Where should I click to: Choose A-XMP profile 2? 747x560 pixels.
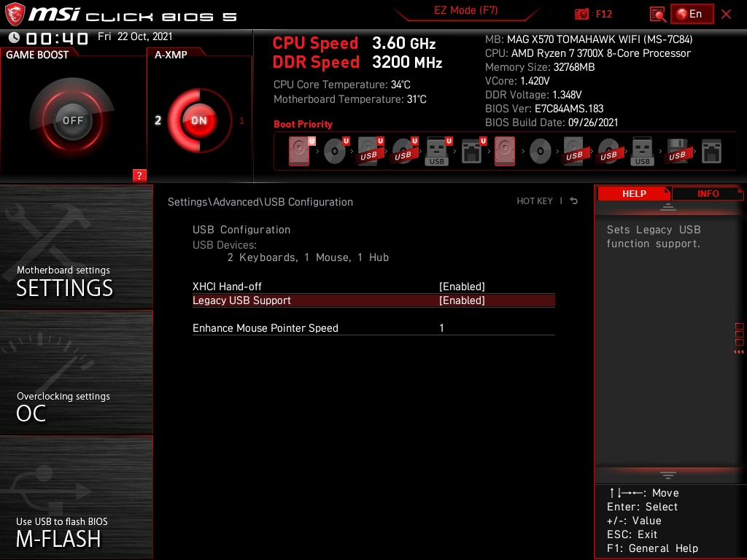[158, 120]
